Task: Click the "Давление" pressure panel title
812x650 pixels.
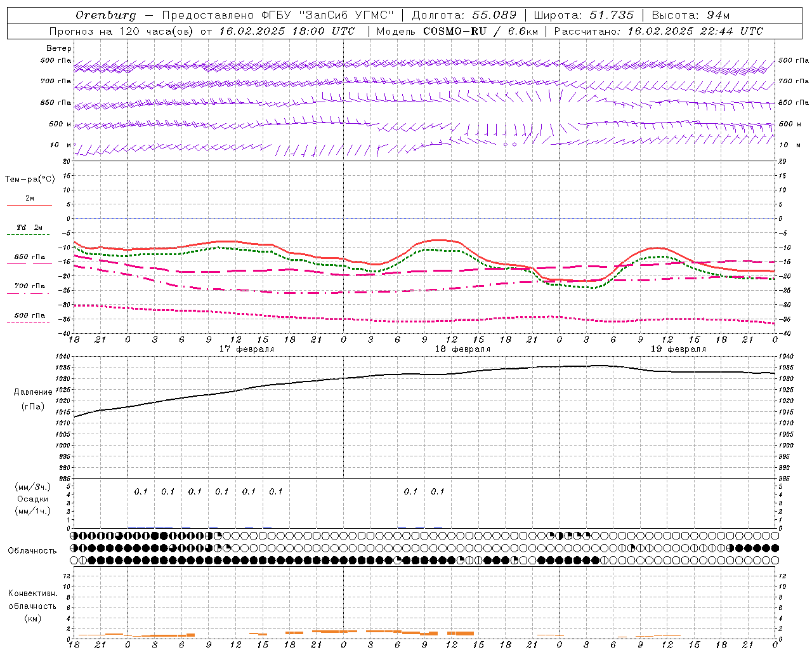Action: [32, 392]
